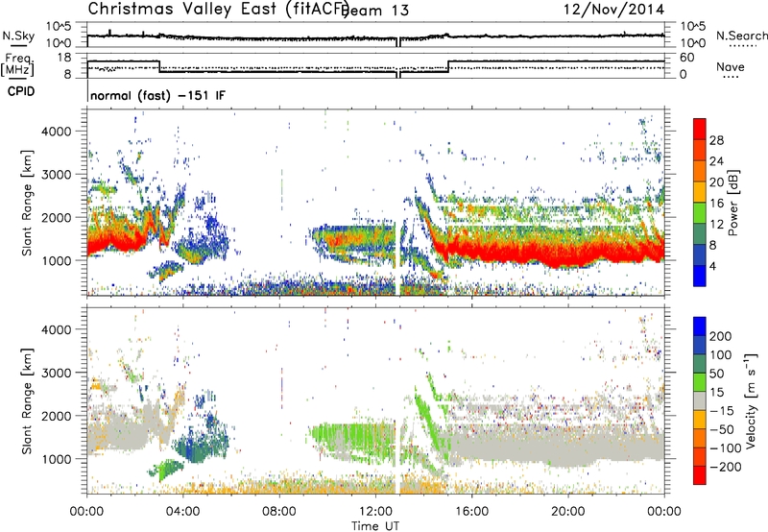Click the '60' Nave axis tick

coord(687,58)
